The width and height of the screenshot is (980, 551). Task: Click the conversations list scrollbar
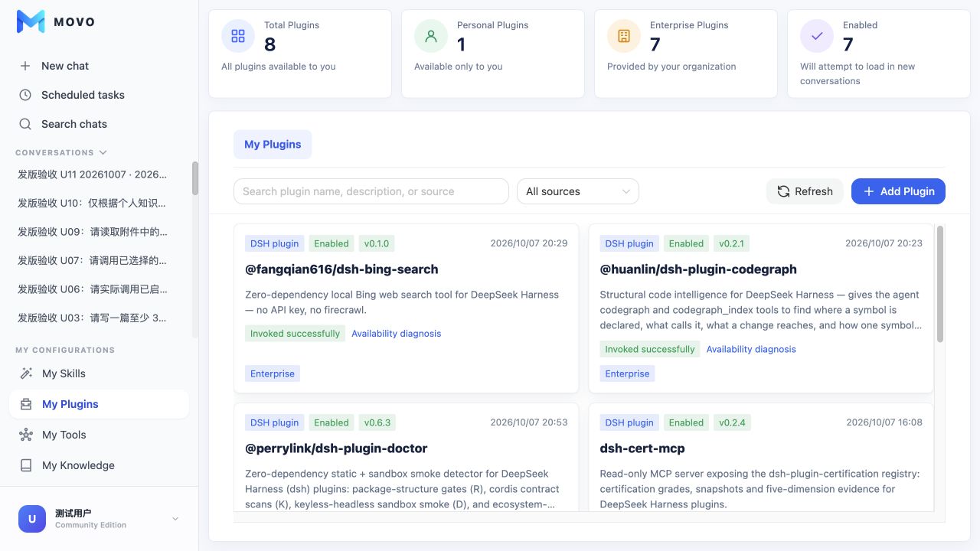(195, 178)
